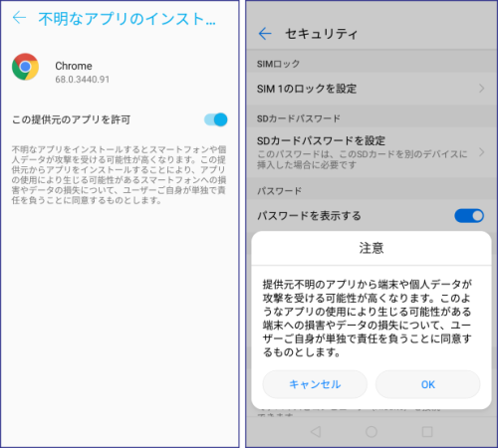Select the SDカードパスワードを設定 entry
498x448 pixels.
pos(372,152)
